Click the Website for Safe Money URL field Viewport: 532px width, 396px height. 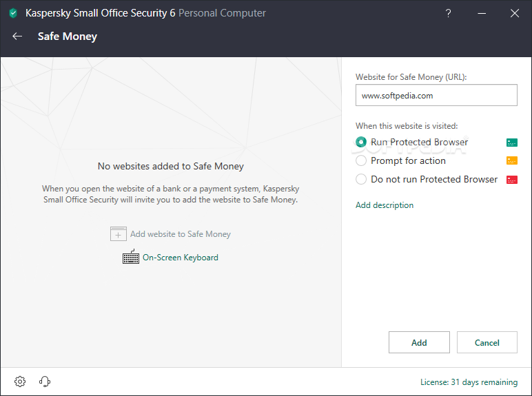(436, 95)
